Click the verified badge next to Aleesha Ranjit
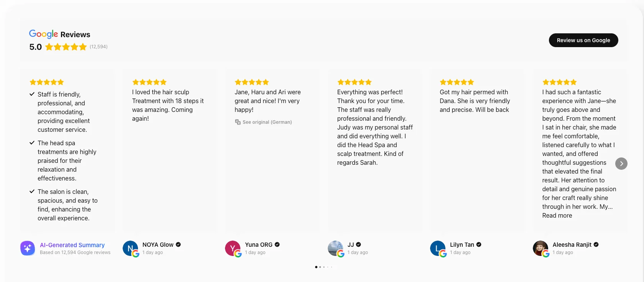 596,244
